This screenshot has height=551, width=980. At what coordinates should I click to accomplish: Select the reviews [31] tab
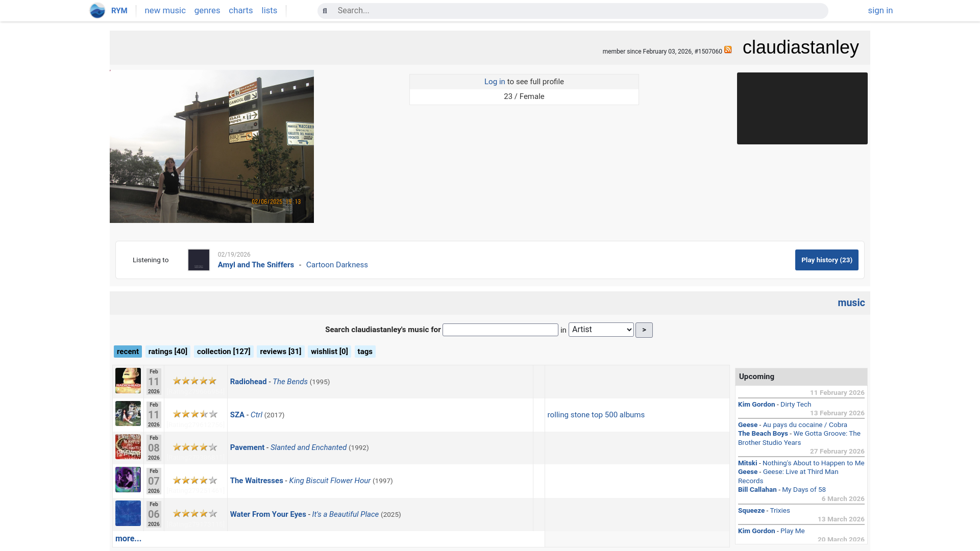(280, 352)
